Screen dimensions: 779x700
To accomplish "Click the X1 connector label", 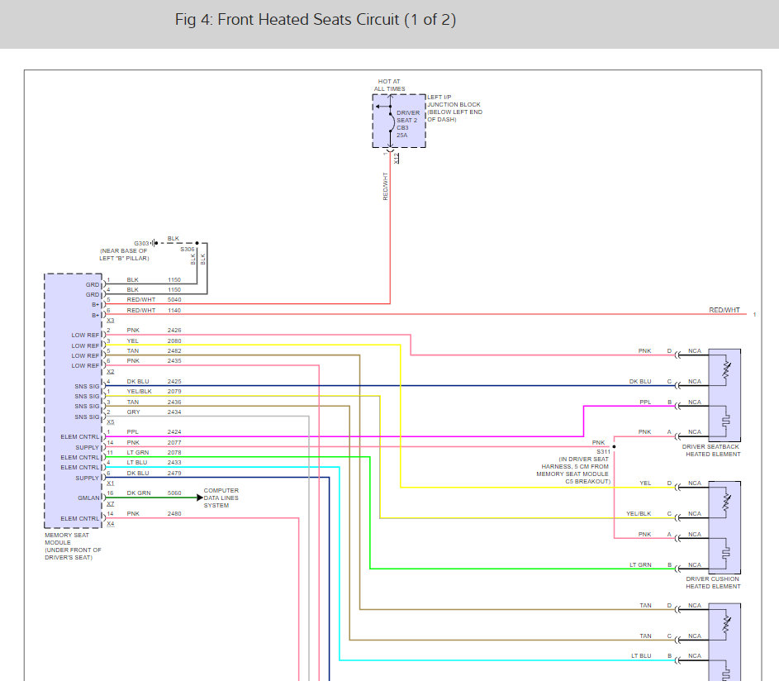I will tap(111, 483).
